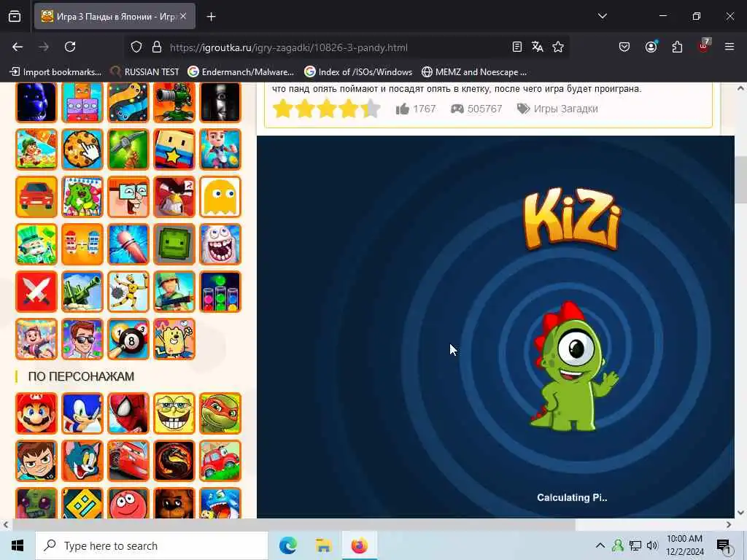Rate the game with the fifth star
747x560 pixels.
coord(371,109)
